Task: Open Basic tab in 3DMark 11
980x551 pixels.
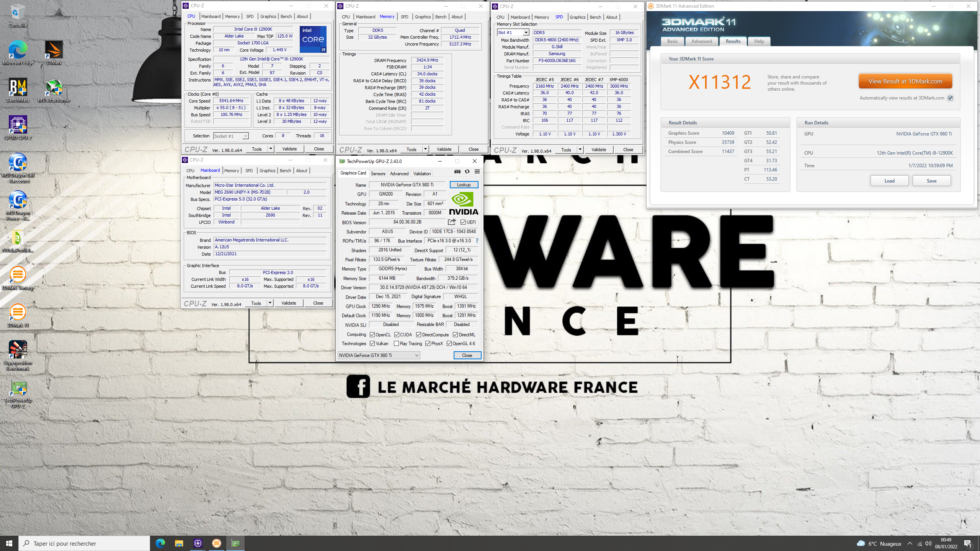Action: 672,41
